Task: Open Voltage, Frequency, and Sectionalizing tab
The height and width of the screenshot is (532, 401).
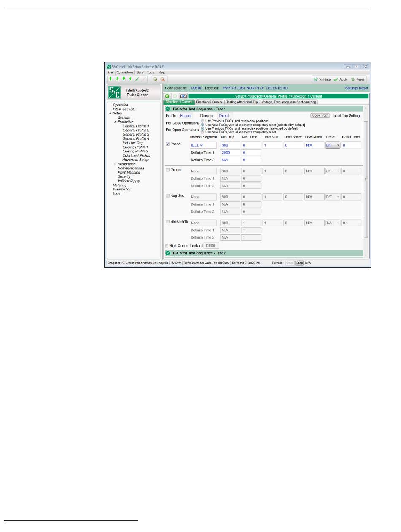Action: tap(289, 102)
